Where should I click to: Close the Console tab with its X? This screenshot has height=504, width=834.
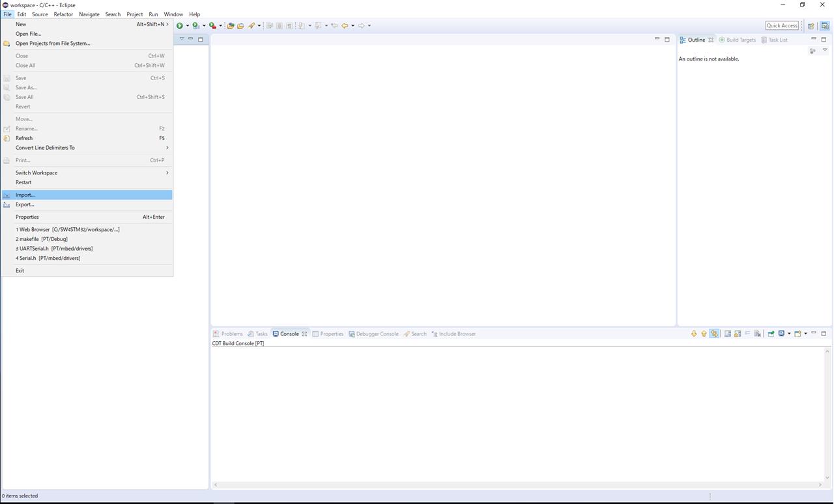(x=304, y=333)
